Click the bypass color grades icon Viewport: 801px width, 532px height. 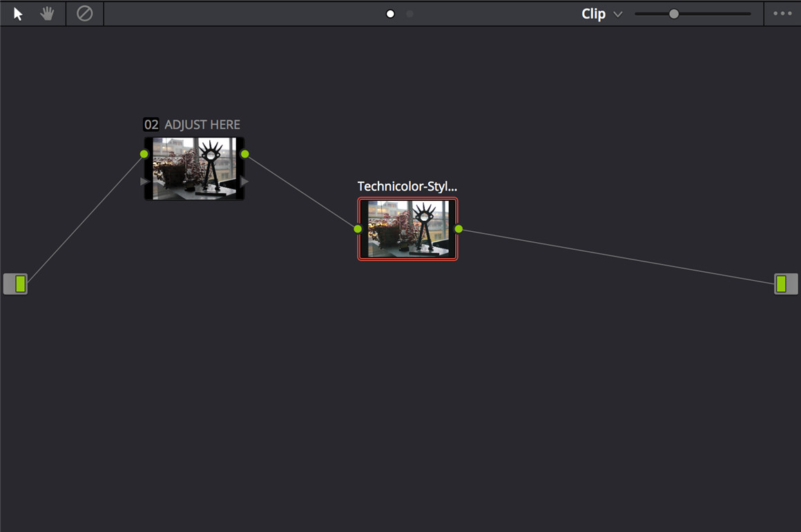coord(84,14)
